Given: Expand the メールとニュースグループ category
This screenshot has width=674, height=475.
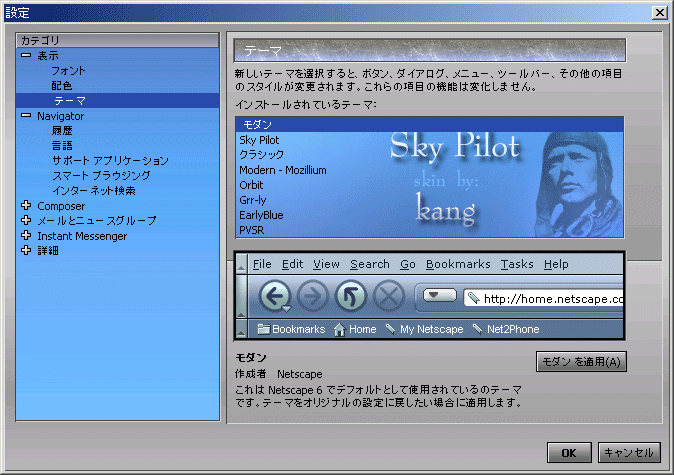Looking at the screenshot, I should pos(26,220).
